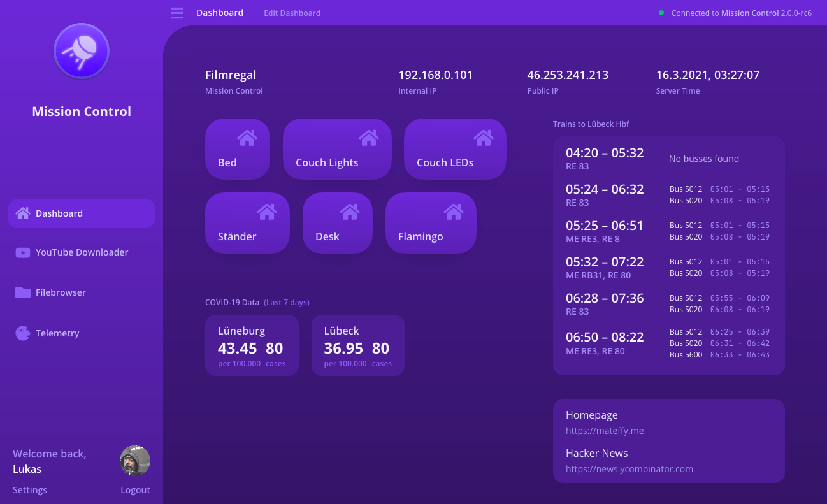The image size is (827, 504).
Task: Click the Bus 5020 06:31 - 06:42 row
Action: 719,343
